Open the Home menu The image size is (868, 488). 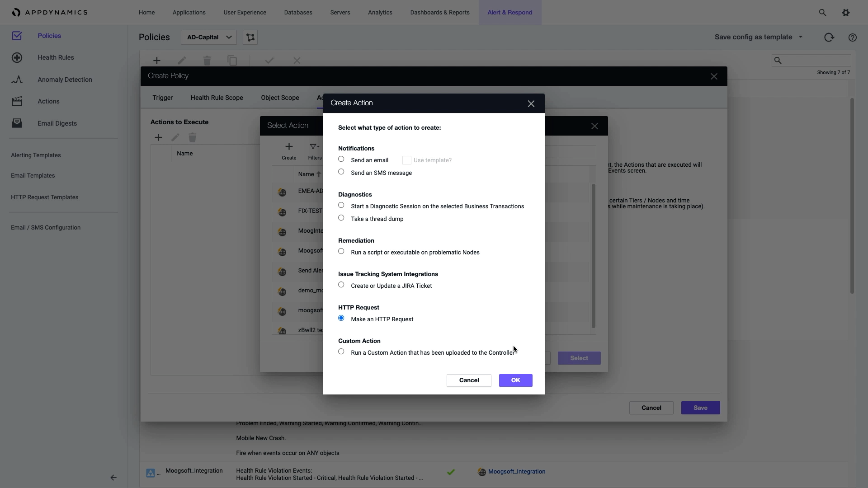146,13
